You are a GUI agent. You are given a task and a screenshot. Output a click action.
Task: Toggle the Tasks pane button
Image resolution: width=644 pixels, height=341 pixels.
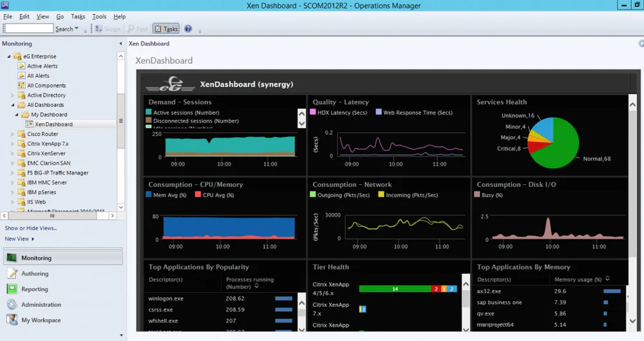166,29
